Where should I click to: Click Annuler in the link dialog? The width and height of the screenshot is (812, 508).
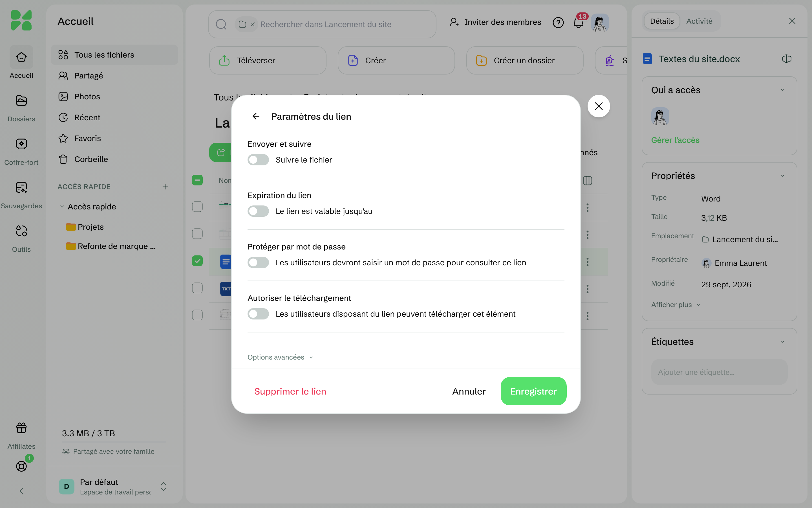pyautogui.click(x=469, y=391)
